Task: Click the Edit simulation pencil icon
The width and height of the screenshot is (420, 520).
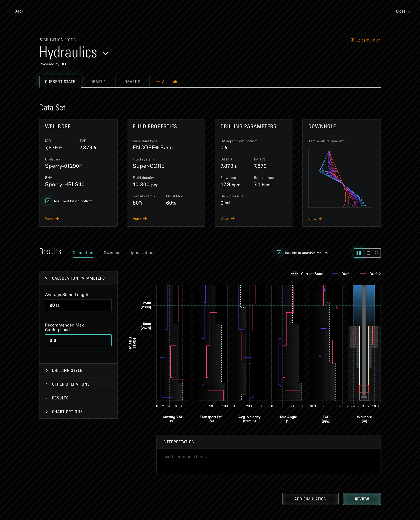Action: [x=352, y=40]
